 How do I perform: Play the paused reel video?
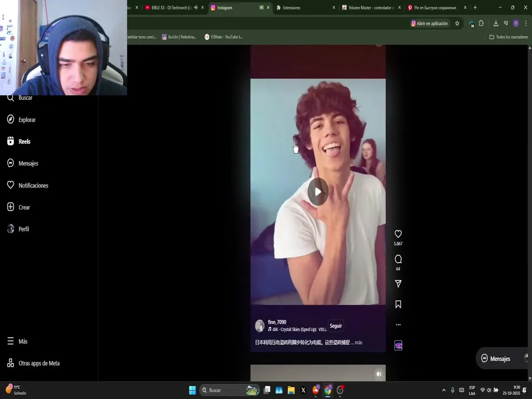(318, 192)
